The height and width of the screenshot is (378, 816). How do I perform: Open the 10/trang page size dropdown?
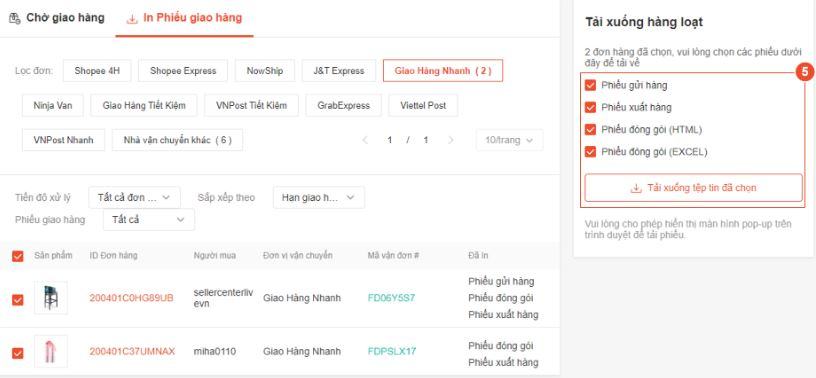(509, 140)
